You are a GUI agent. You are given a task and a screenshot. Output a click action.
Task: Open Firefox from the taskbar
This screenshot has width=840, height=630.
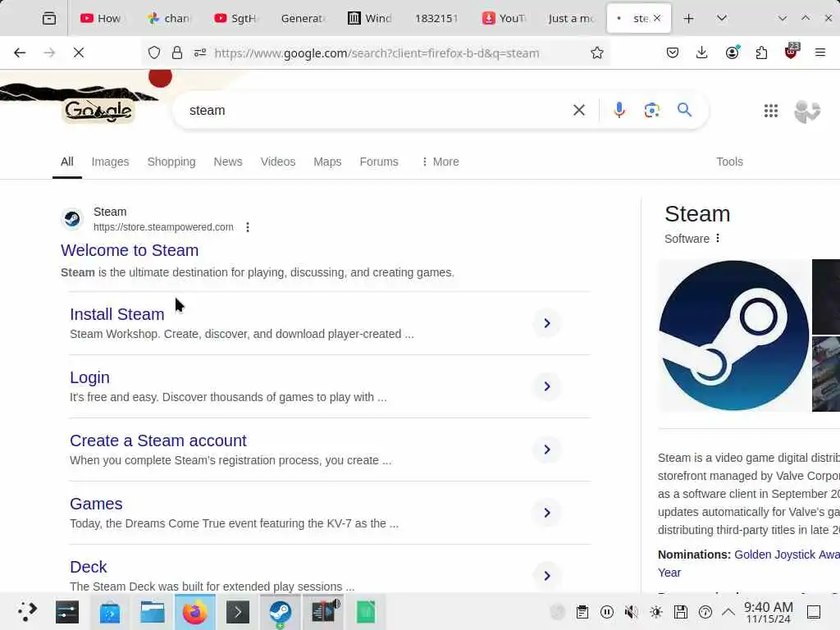point(195,612)
